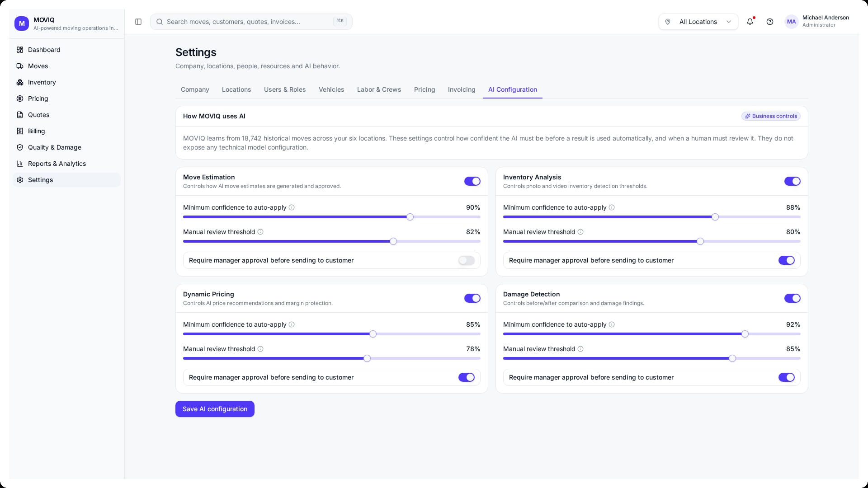Open the All Locations dropdown
The image size is (868, 488).
tap(698, 22)
